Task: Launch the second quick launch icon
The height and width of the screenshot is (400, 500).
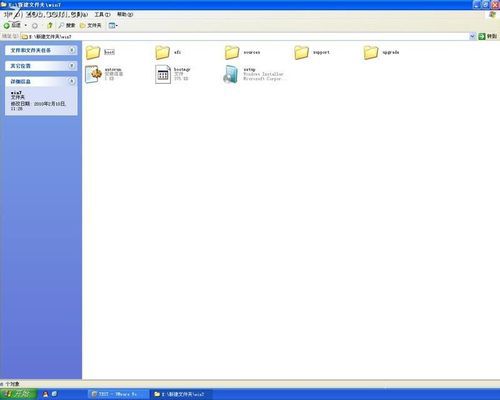Action: click(54, 394)
